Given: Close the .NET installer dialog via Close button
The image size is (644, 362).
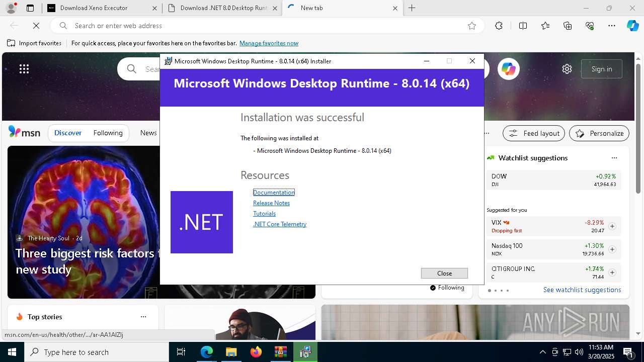Looking at the screenshot, I should pos(444,273).
